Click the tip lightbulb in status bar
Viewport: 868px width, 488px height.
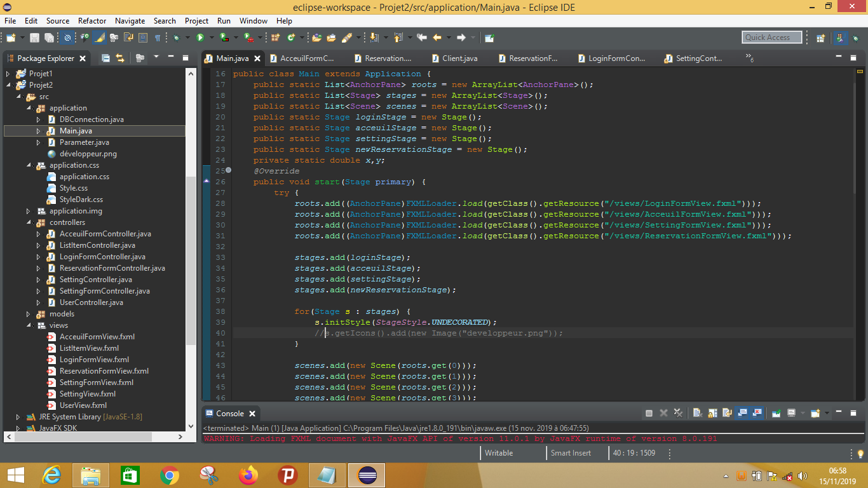click(860, 453)
